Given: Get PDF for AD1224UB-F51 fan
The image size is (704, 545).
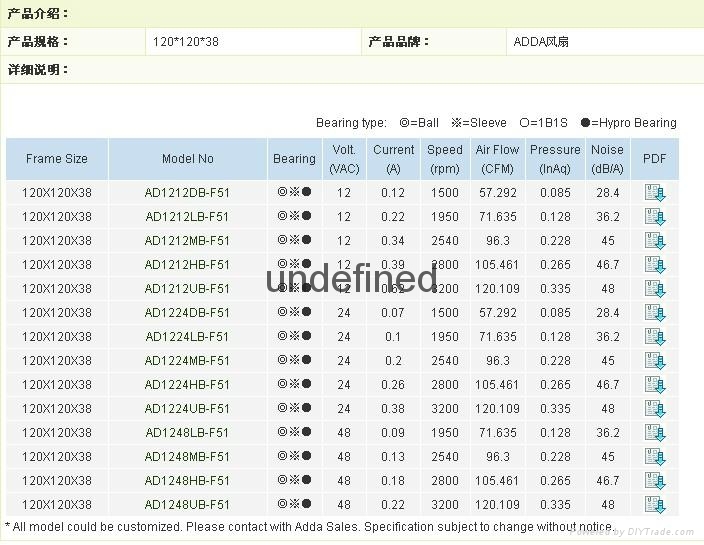Looking at the screenshot, I should point(655,409).
